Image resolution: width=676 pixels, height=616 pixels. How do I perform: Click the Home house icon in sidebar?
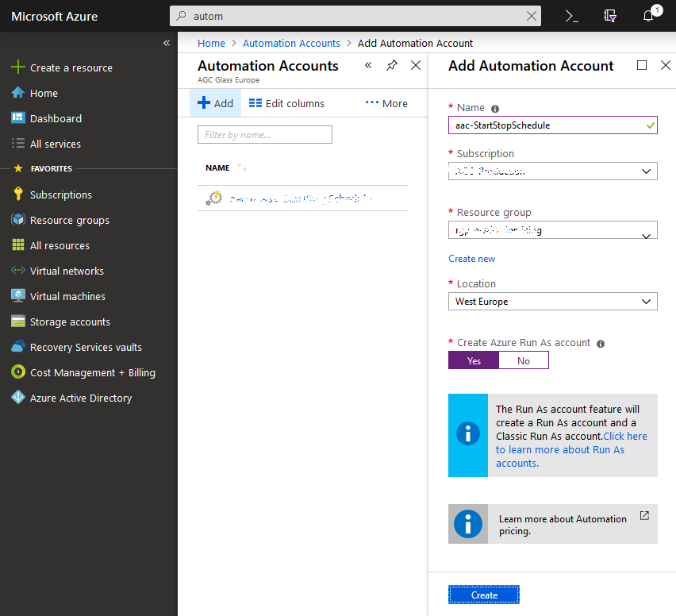click(x=18, y=93)
